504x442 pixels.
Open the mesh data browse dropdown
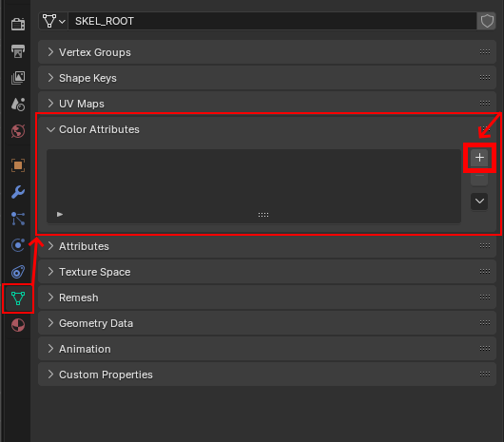pos(53,21)
